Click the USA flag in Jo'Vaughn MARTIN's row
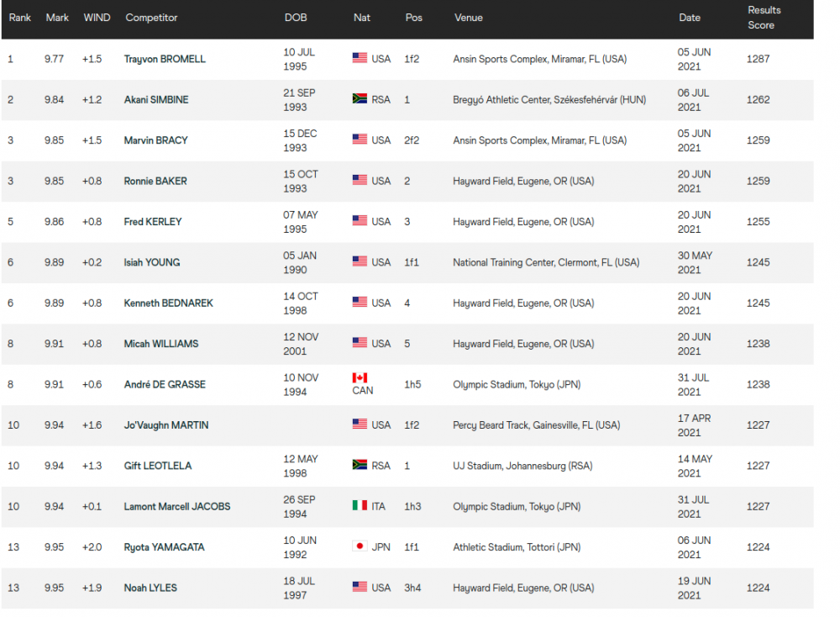The height and width of the screenshot is (617, 840). [x=360, y=424]
